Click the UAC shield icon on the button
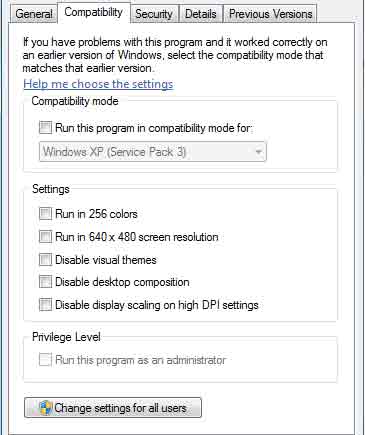The height and width of the screenshot is (435, 365). pyautogui.click(x=46, y=407)
